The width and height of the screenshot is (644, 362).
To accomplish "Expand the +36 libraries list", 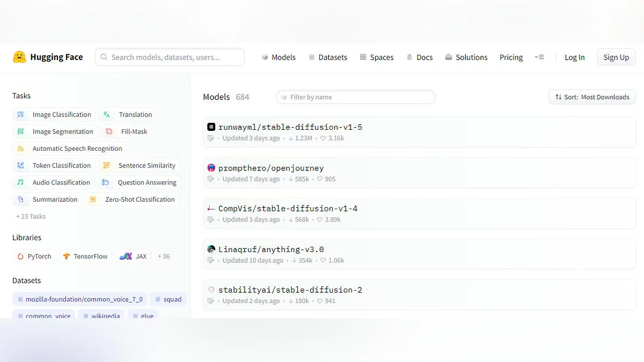I will (164, 256).
